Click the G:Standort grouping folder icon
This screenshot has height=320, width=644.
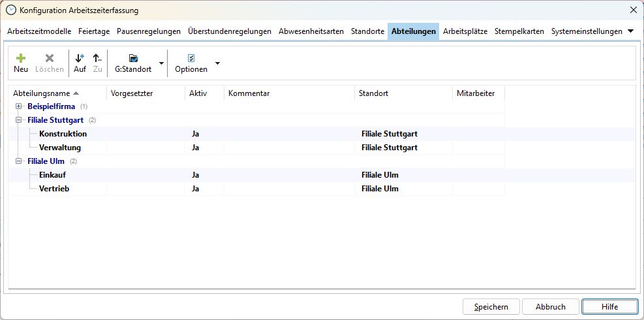tap(133, 58)
